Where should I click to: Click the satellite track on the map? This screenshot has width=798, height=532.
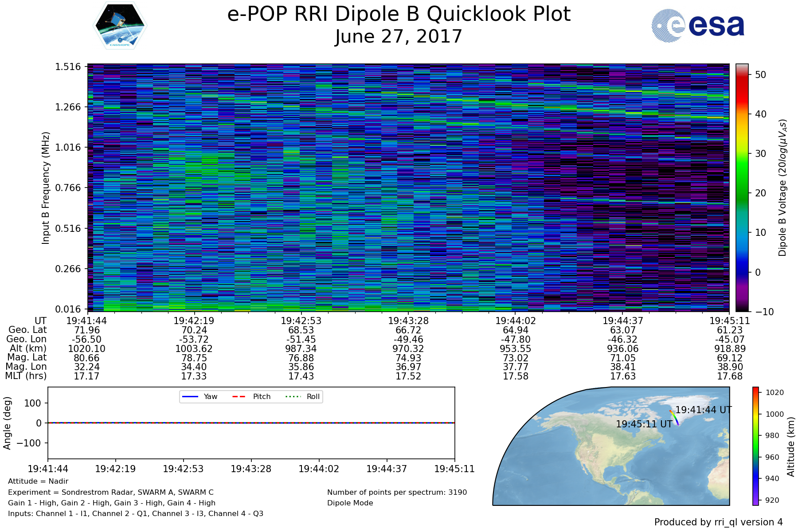pyautogui.click(x=674, y=417)
